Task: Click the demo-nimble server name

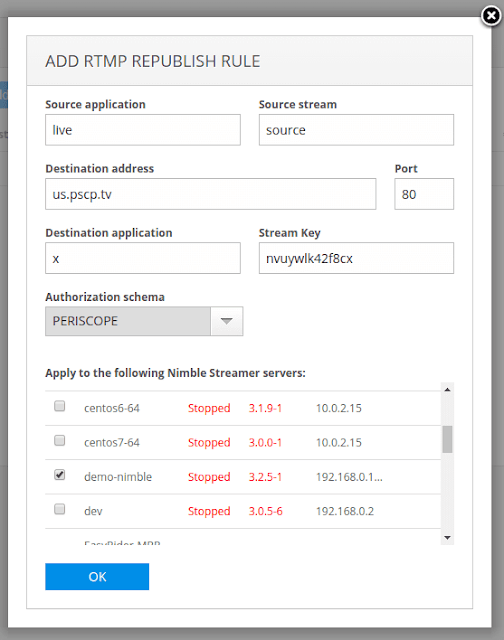Action: point(118,477)
